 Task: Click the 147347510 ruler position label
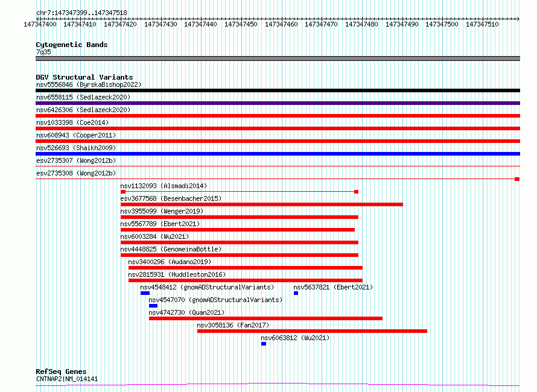482,24
